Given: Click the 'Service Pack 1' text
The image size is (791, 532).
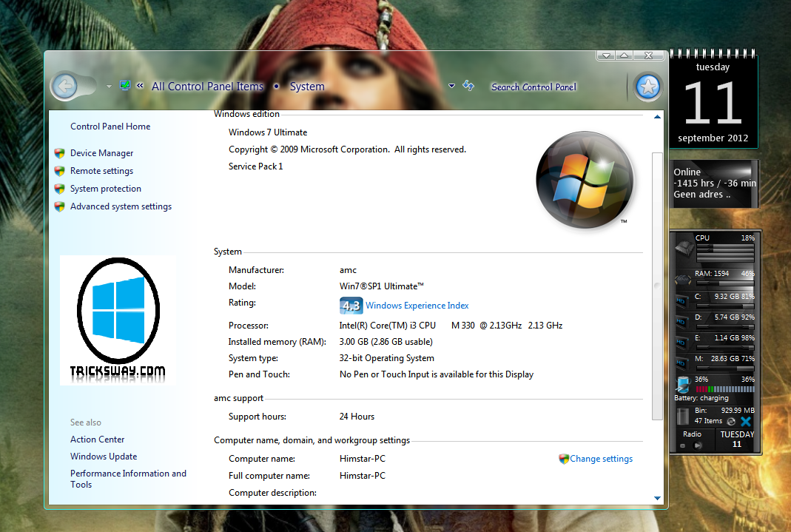Looking at the screenshot, I should click(x=255, y=166).
